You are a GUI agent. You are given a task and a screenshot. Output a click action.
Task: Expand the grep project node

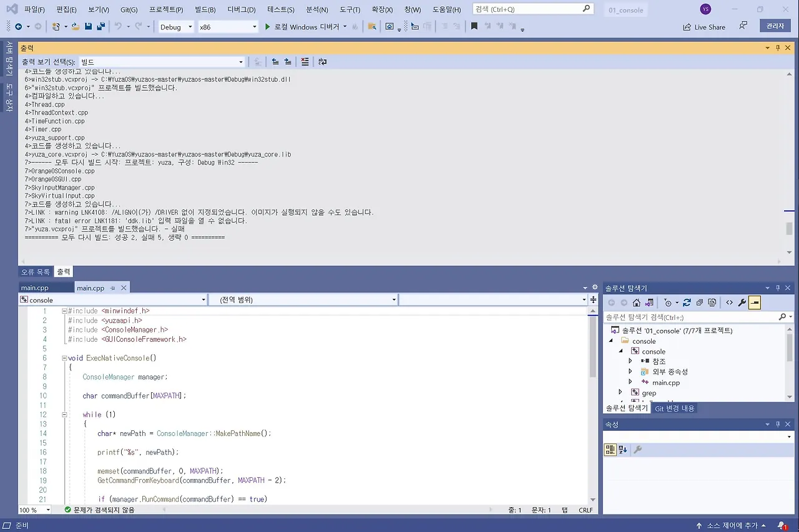tap(620, 393)
